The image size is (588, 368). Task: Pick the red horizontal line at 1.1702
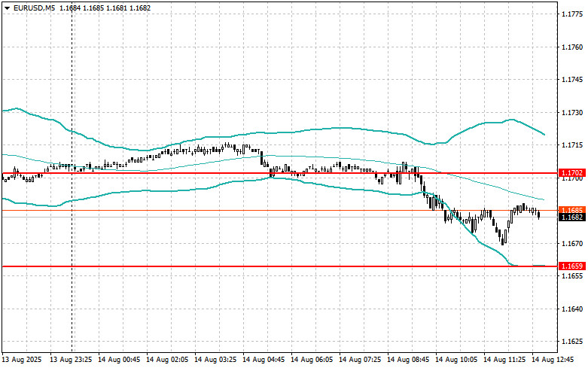pos(279,173)
